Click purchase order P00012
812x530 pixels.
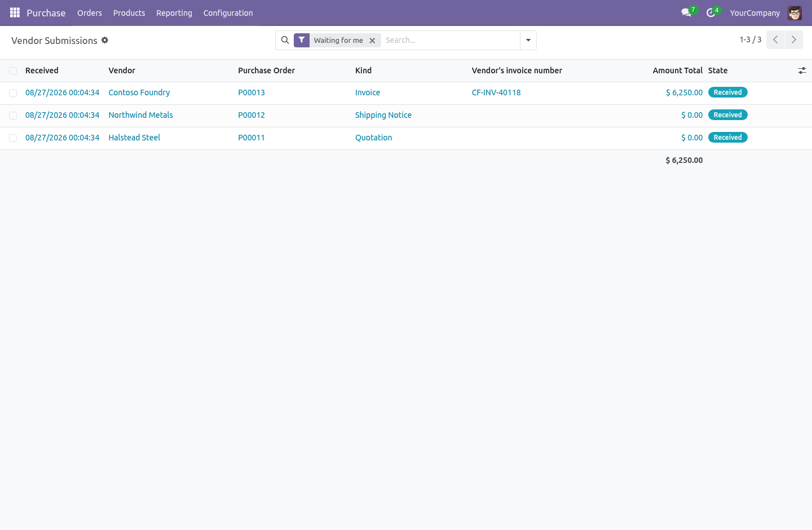coord(251,115)
